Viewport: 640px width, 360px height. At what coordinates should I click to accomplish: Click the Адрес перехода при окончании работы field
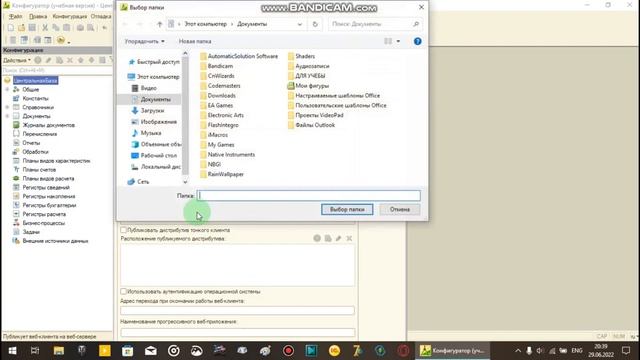(237, 311)
